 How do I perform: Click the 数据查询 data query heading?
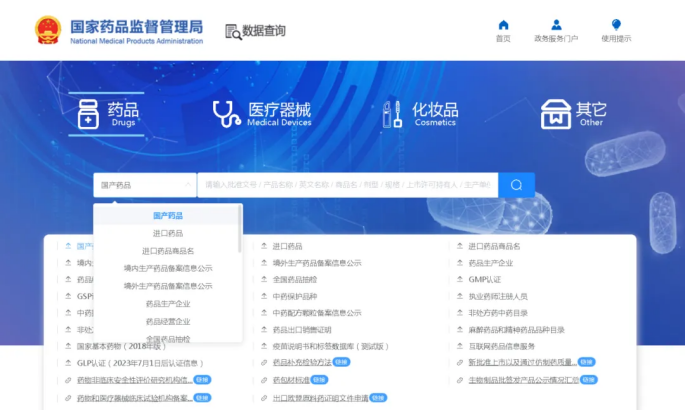coord(255,31)
